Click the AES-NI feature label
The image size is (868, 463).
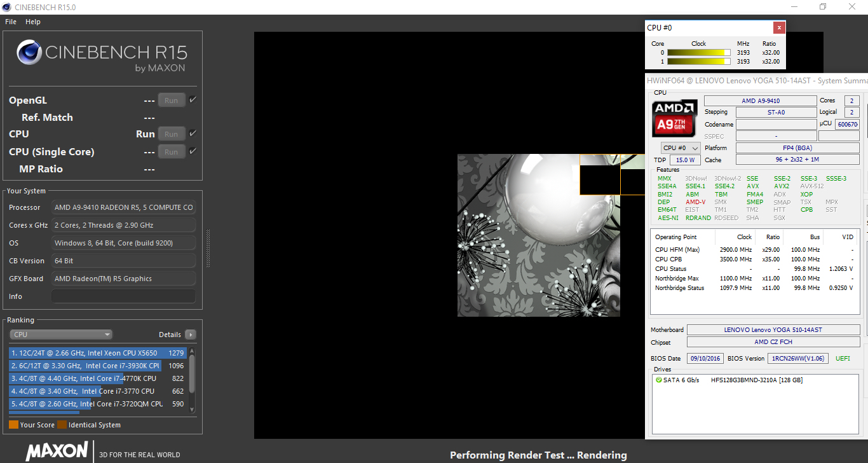668,218
